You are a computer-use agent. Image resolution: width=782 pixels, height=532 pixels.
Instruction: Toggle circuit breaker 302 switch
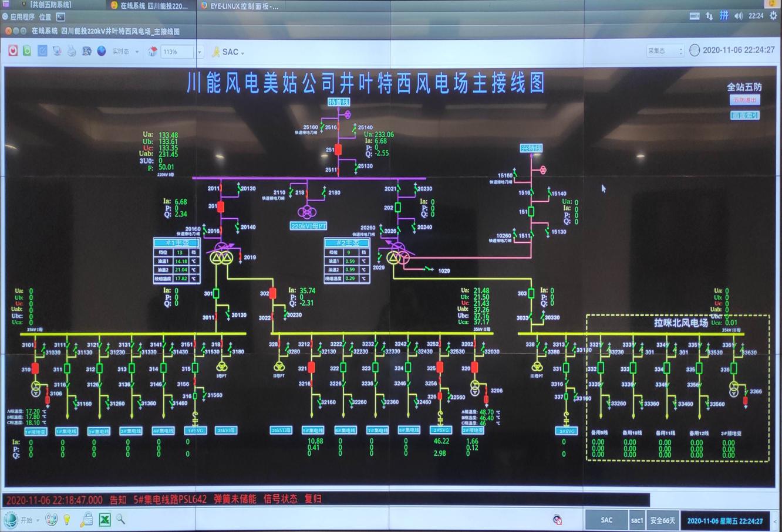(272, 293)
